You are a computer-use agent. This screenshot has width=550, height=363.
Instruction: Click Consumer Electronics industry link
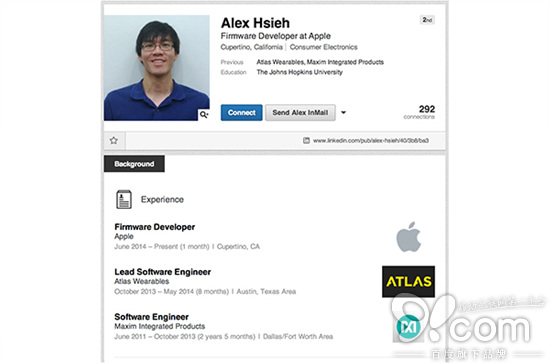323,47
